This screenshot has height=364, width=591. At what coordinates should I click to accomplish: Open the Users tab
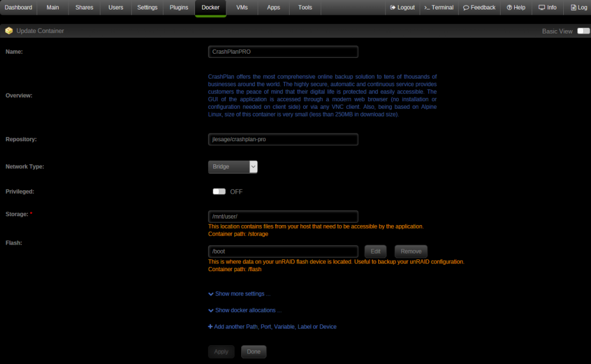(x=116, y=8)
